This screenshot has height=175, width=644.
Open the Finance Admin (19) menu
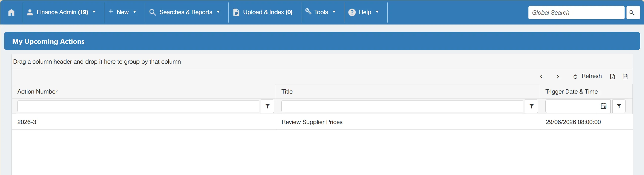pyautogui.click(x=63, y=12)
